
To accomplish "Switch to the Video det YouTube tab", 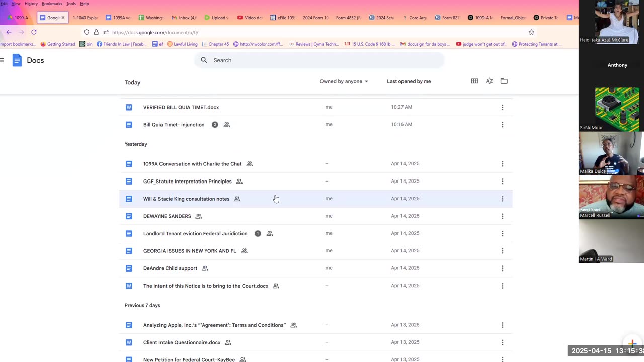I will (250, 18).
